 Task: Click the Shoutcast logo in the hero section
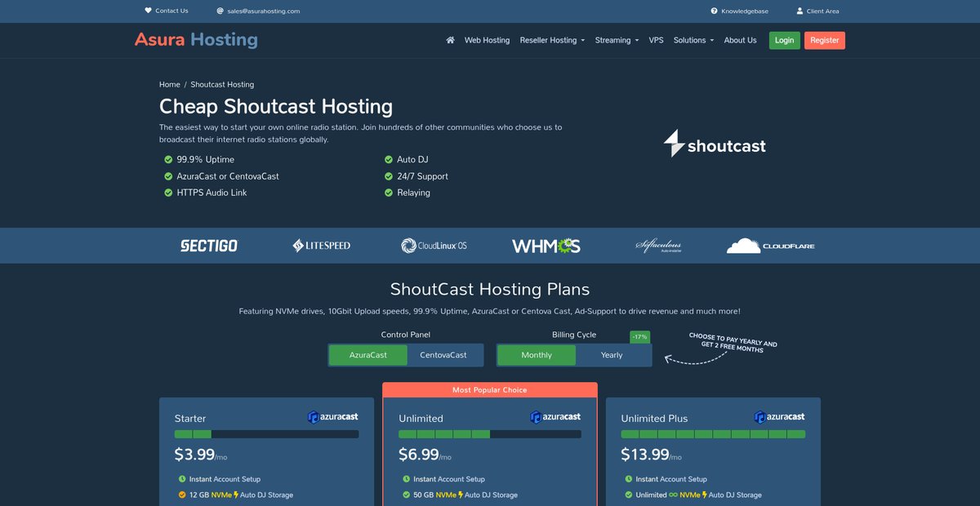(715, 144)
